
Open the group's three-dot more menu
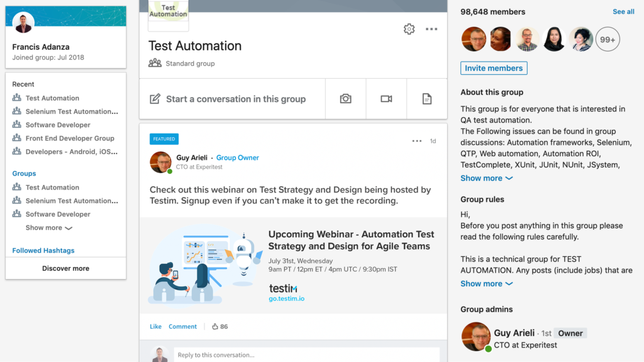(431, 29)
